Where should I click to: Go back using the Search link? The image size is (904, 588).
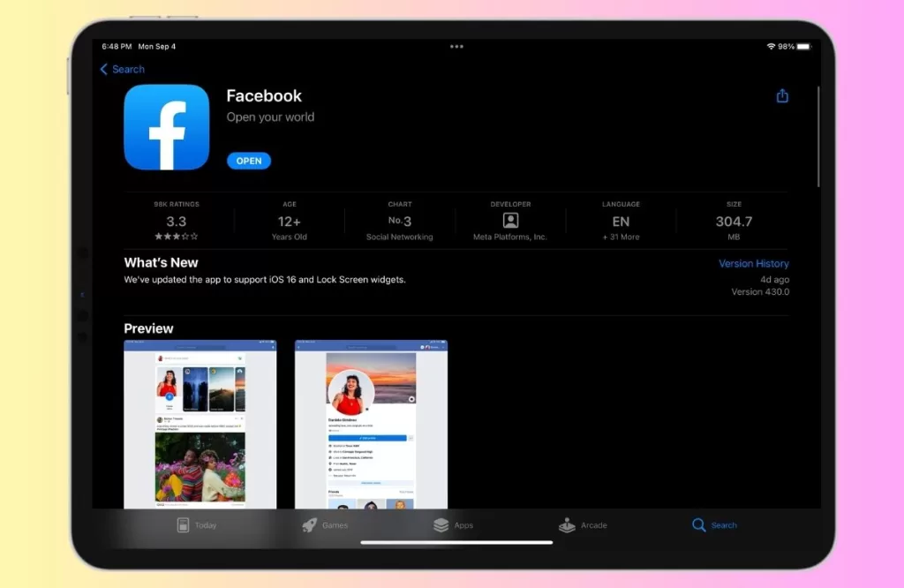(x=128, y=69)
